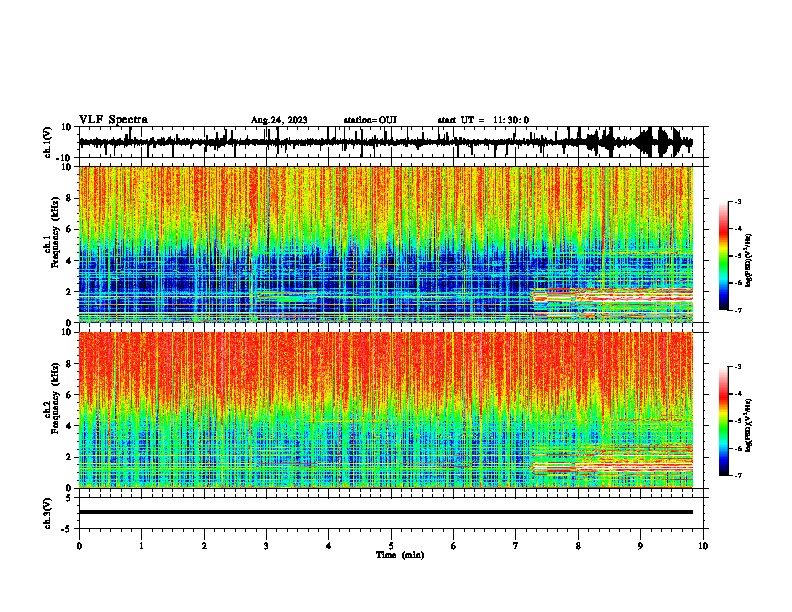792x612 pixels.
Task: Click time axis tick label "9"
Action: [x=640, y=546]
